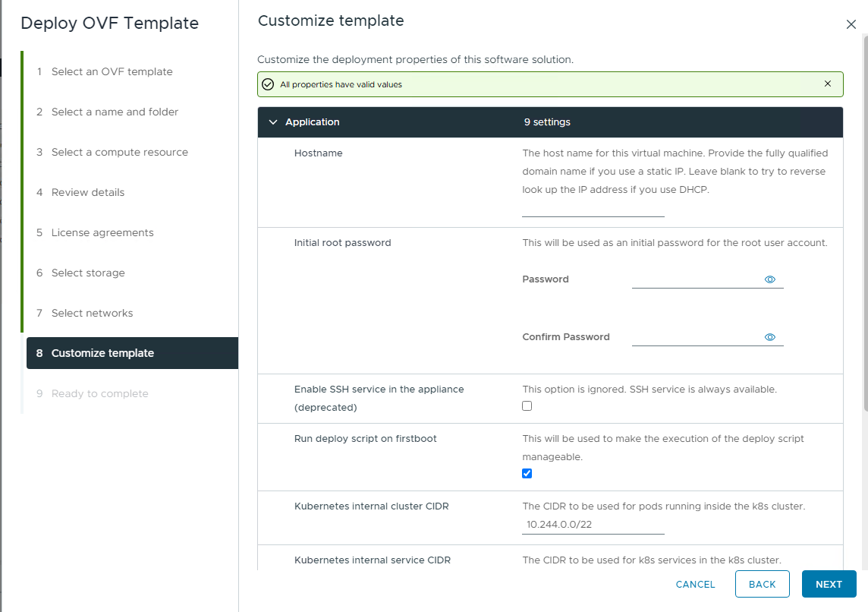868x612 pixels.
Task: Collapse the Application settings section
Action: click(x=273, y=122)
